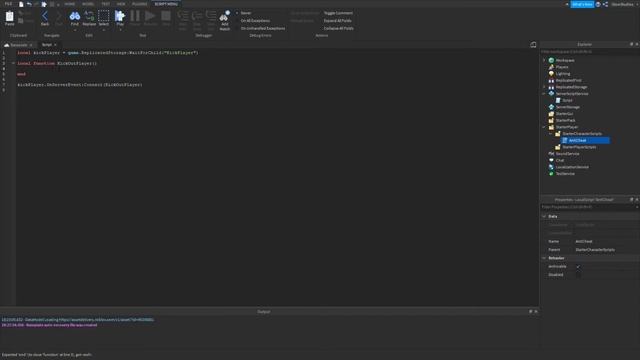Click the Add Watch icon

pos(224,16)
